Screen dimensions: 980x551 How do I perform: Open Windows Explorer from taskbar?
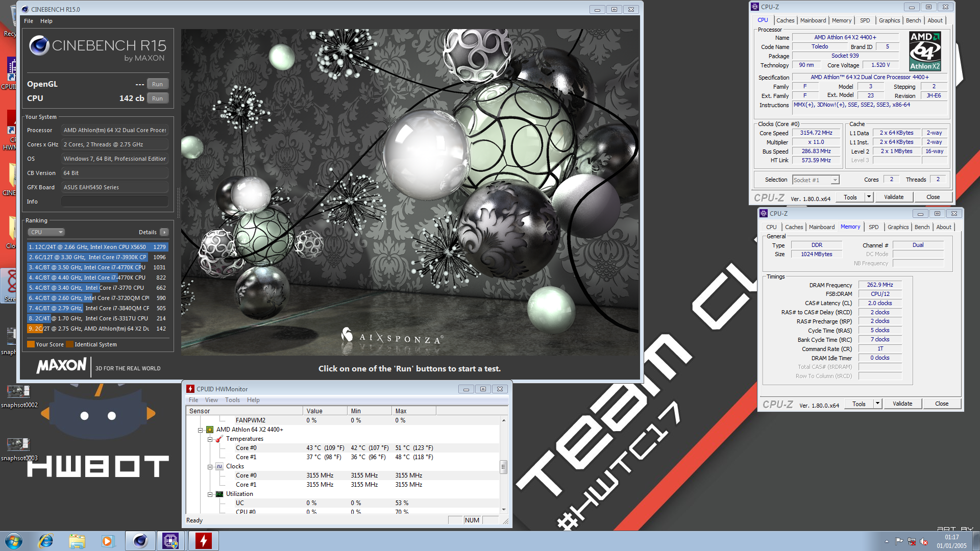point(77,541)
